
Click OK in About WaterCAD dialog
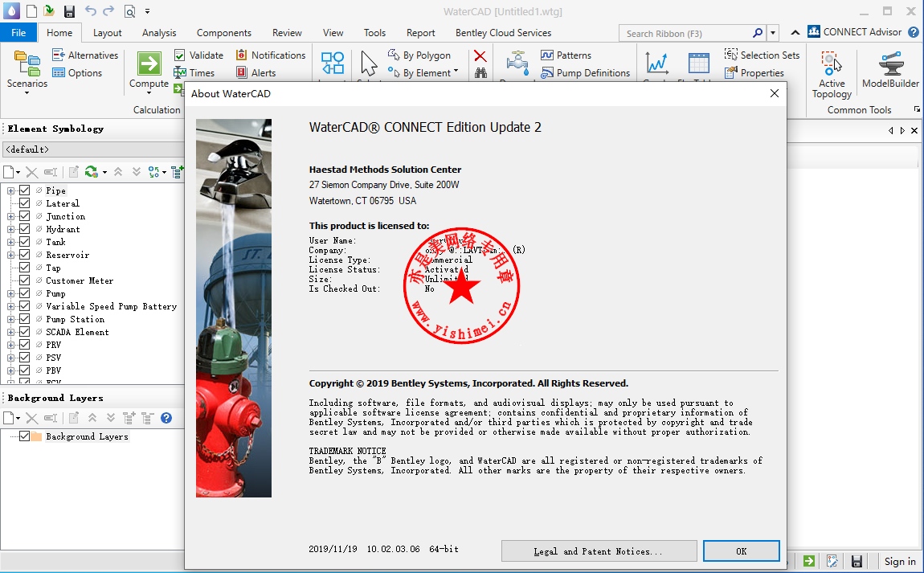click(x=742, y=551)
